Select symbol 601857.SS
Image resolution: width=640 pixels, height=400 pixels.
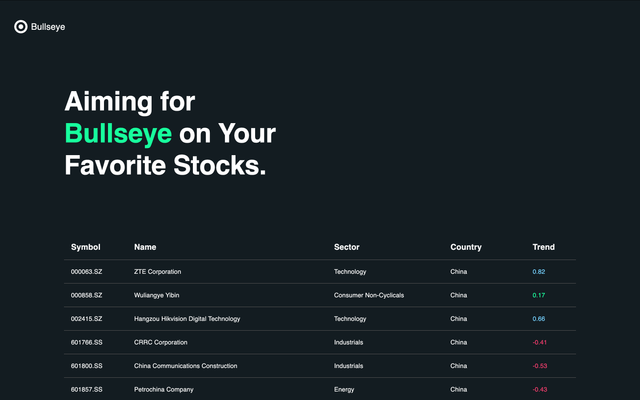pos(87,390)
